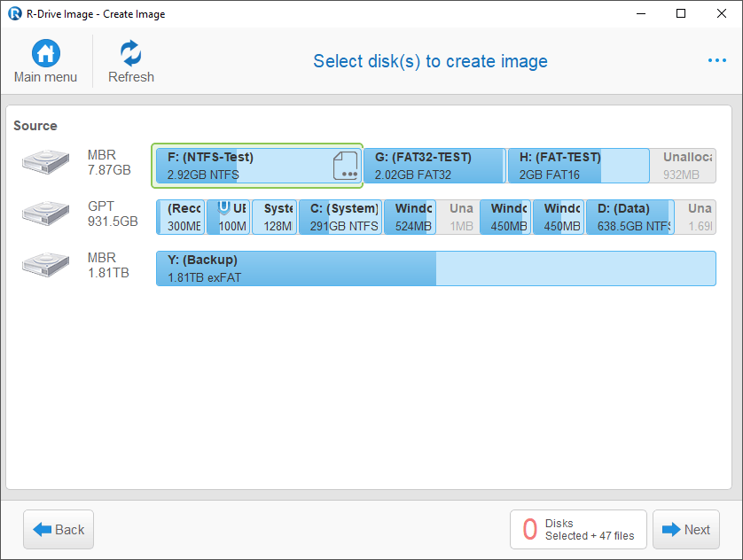Viewport: 743px width, 560px height.
Task: Select the 300MB Recovery partition
Action: coord(181,217)
